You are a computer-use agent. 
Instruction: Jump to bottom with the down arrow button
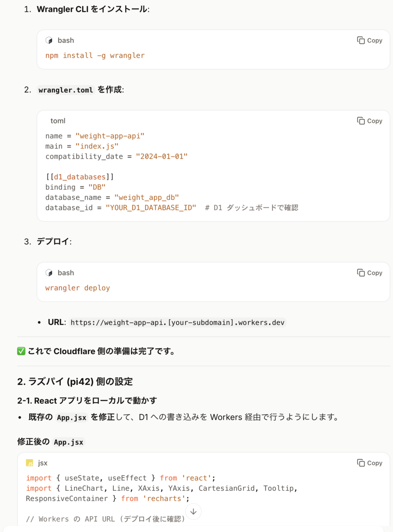(193, 511)
